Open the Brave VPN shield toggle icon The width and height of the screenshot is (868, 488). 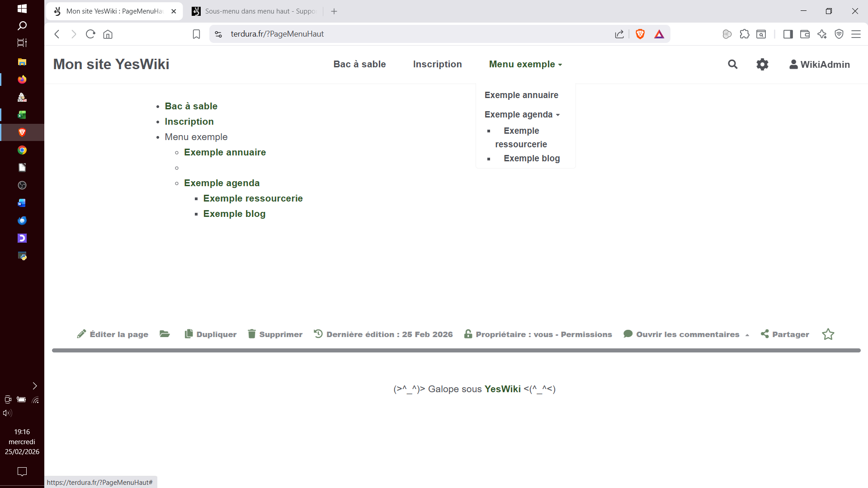[839, 34]
